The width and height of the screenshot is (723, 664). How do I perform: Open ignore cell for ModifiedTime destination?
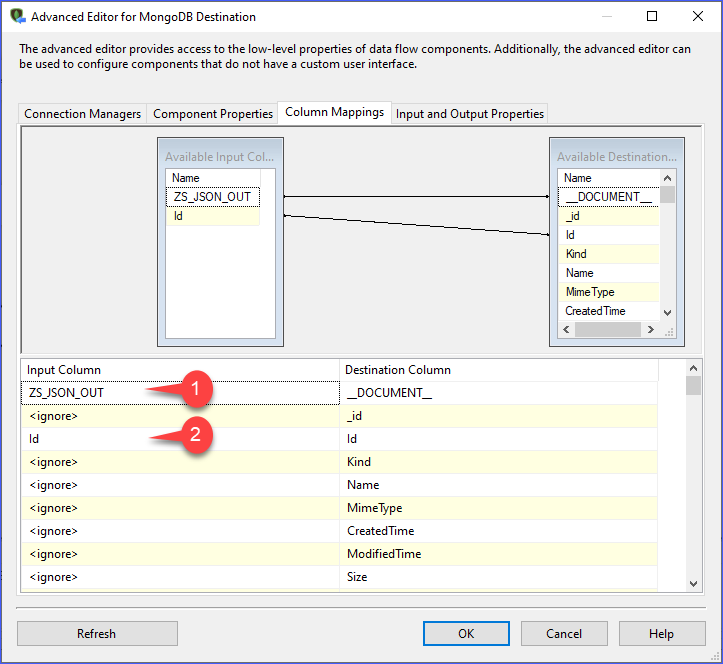[180, 554]
